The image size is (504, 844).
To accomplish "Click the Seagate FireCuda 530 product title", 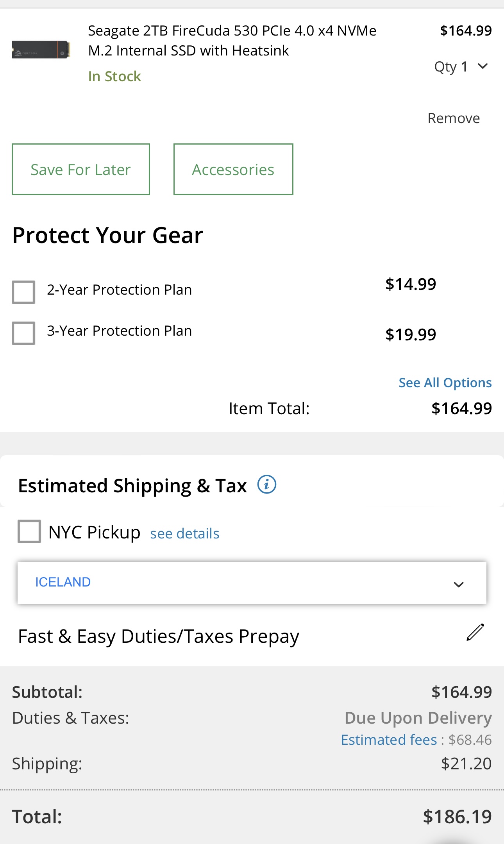I will click(232, 41).
